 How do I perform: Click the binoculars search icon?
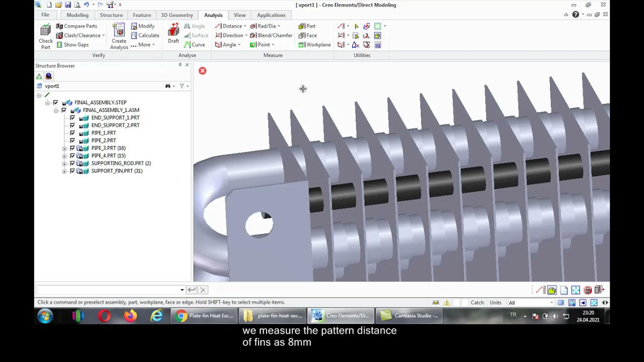click(168, 86)
